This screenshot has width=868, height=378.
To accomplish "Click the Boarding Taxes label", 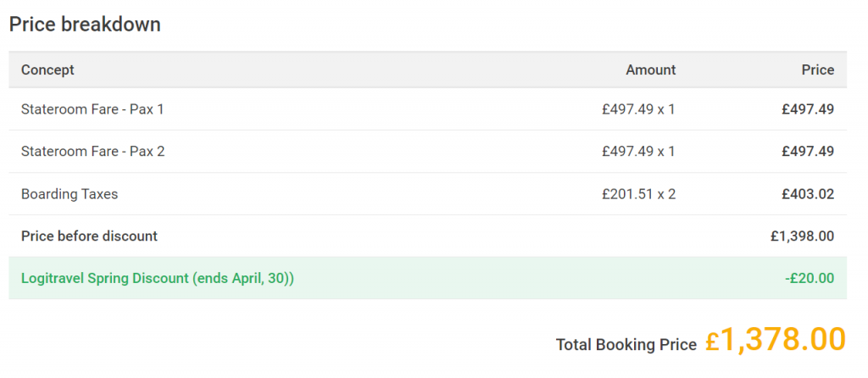I will (70, 194).
